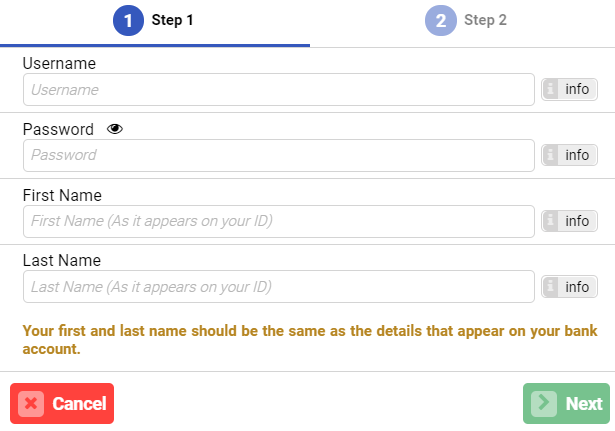This screenshot has height=431, width=615.
Task: Switch to the Step 1 tab
Action: pos(155,22)
